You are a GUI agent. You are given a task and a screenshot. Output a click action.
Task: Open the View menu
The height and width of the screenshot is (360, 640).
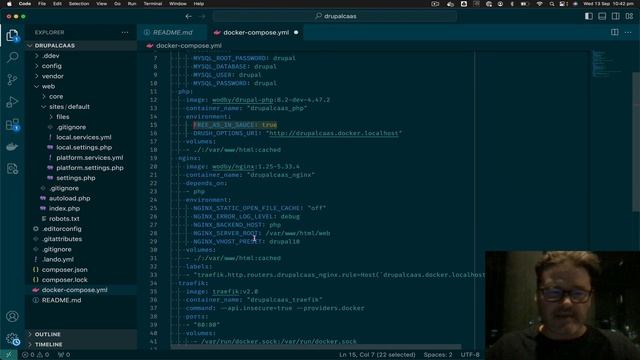pyautogui.click(x=101, y=4)
